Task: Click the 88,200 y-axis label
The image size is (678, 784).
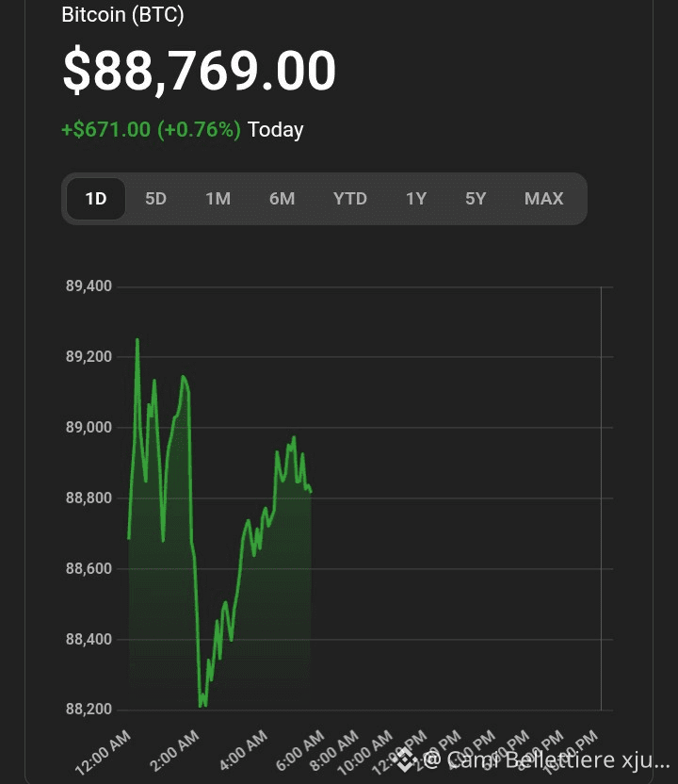Action: (x=89, y=709)
